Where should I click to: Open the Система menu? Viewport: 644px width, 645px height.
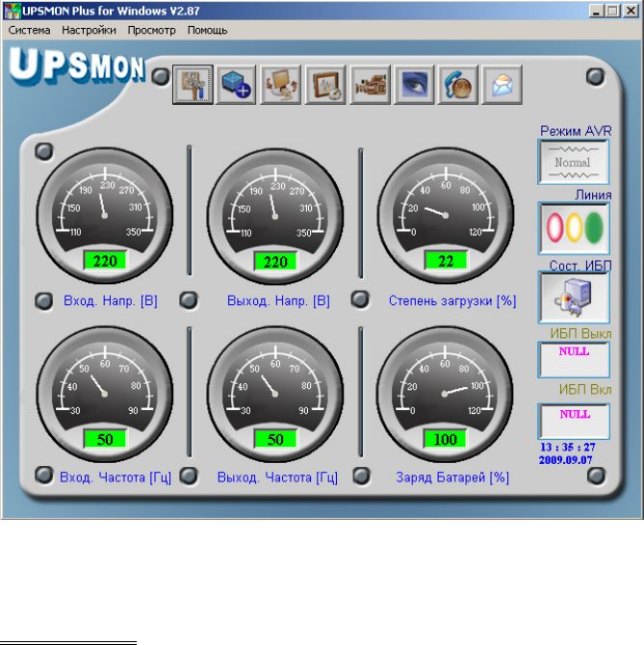click(x=29, y=30)
